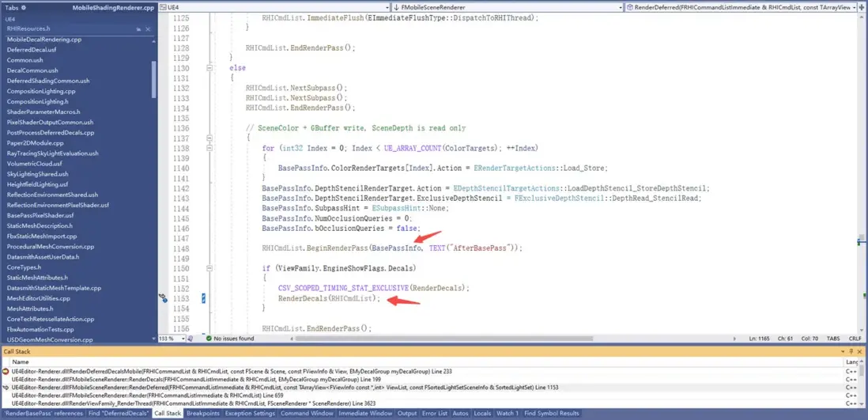Switch to the Output tab
This screenshot has height=420, width=868.
(x=407, y=414)
